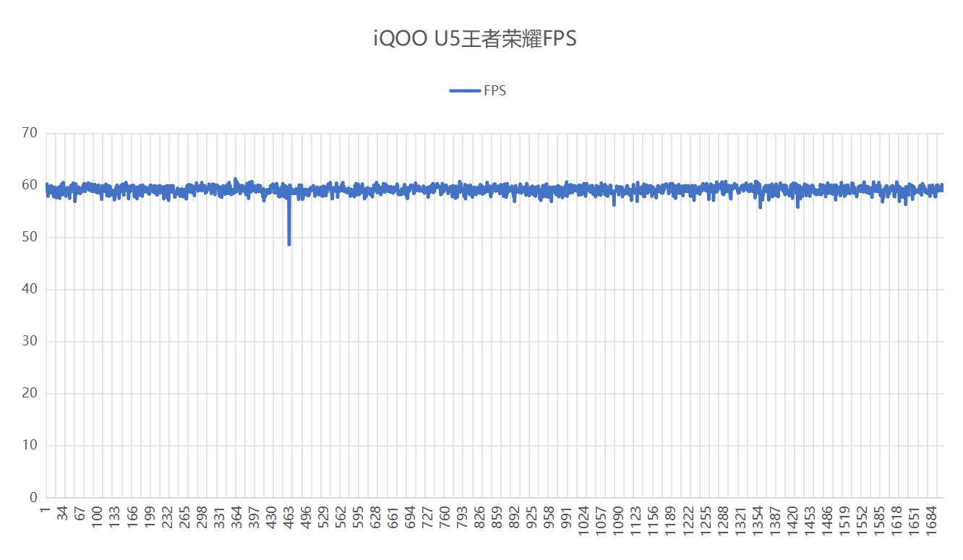
Task: Click x-axis label 826
Action: pos(482,517)
